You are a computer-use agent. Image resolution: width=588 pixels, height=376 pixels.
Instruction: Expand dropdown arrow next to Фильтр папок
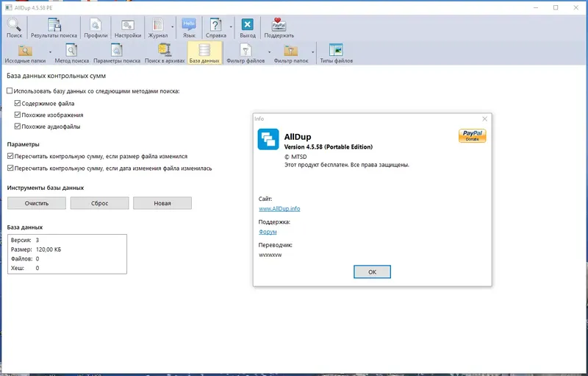[313, 52]
